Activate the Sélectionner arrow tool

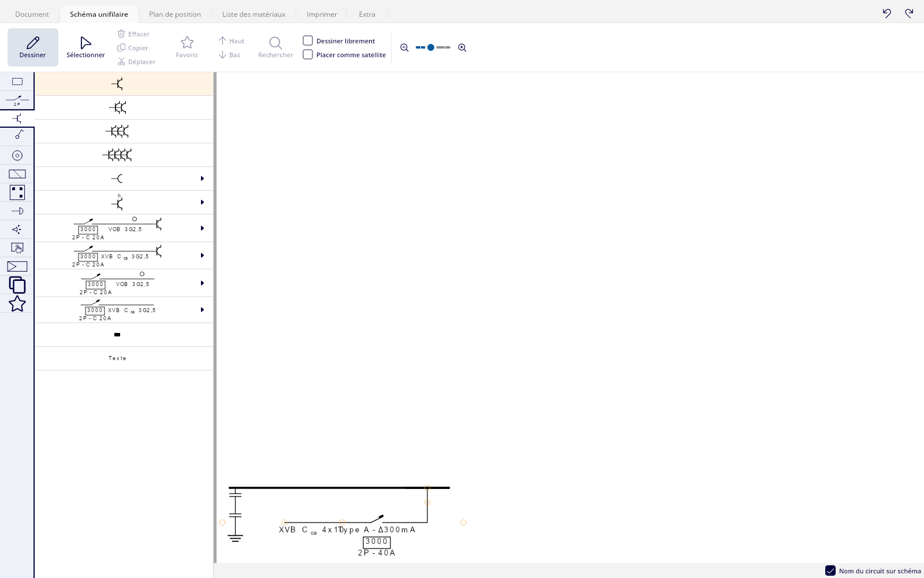(x=85, y=47)
